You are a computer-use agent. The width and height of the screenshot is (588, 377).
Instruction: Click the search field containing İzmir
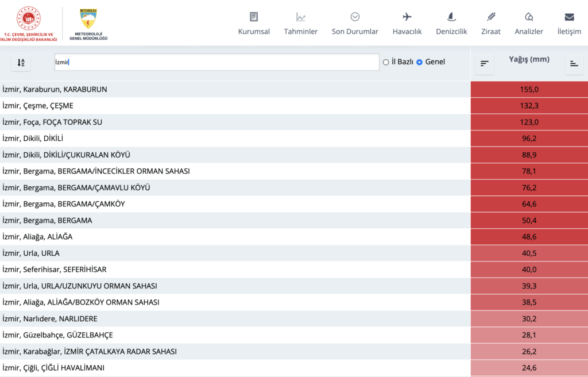[x=216, y=62]
